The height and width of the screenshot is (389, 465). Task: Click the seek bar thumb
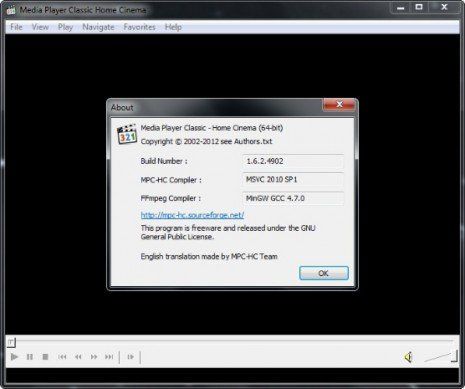pos(11,342)
